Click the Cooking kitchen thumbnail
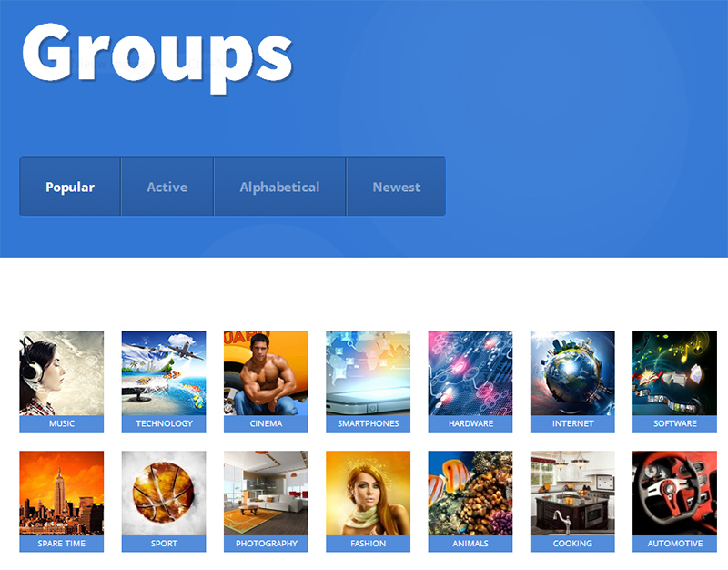Screen dimensions: 728x570 [572, 493]
